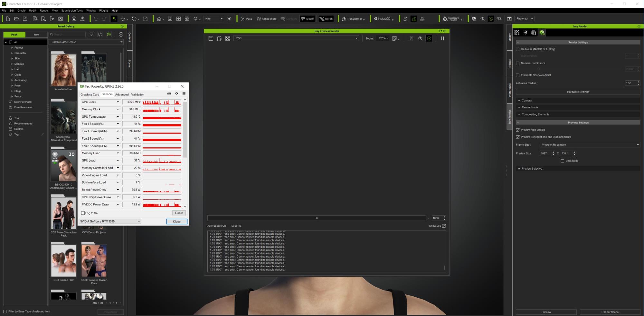Launch InstaLOD from toolbar

pos(383,19)
